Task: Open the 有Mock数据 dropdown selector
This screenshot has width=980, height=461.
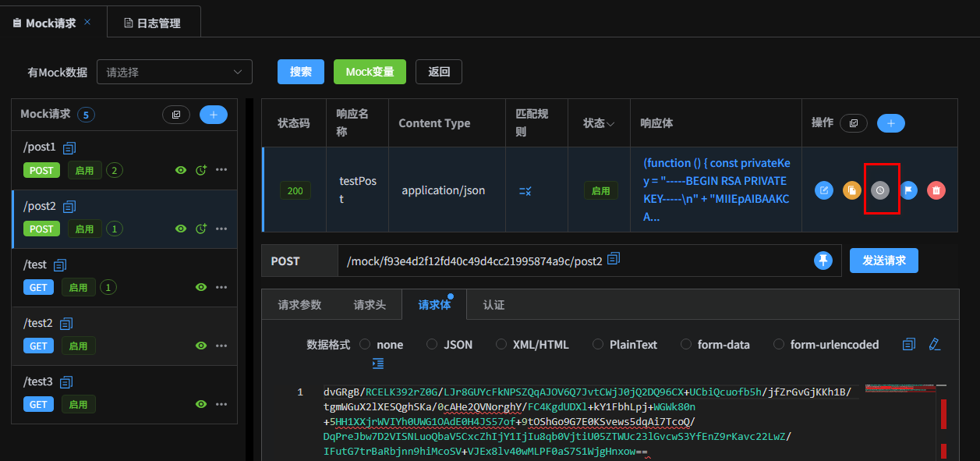Action: pyautogui.click(x=174, y=72)
